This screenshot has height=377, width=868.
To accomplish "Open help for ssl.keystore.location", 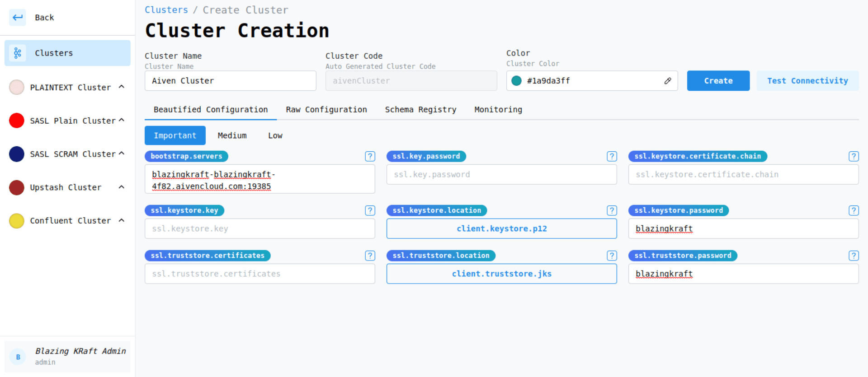I will pyautogui.click(x=612, y=210).
